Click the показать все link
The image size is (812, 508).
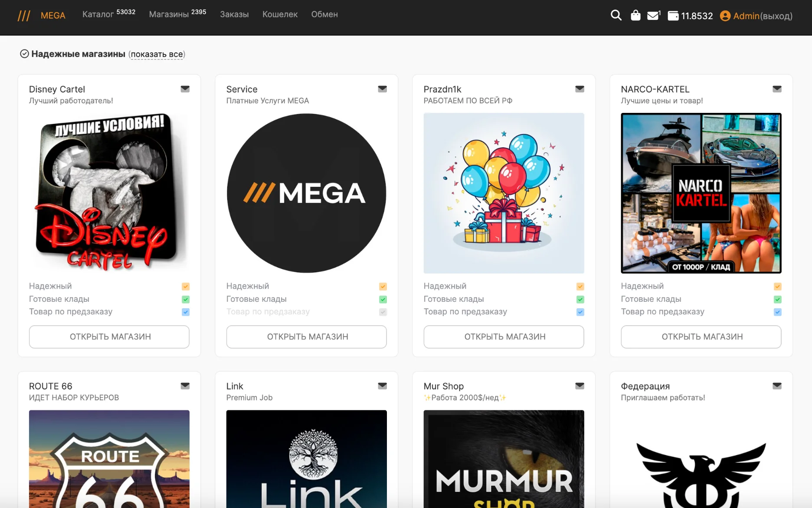[157, 54]
